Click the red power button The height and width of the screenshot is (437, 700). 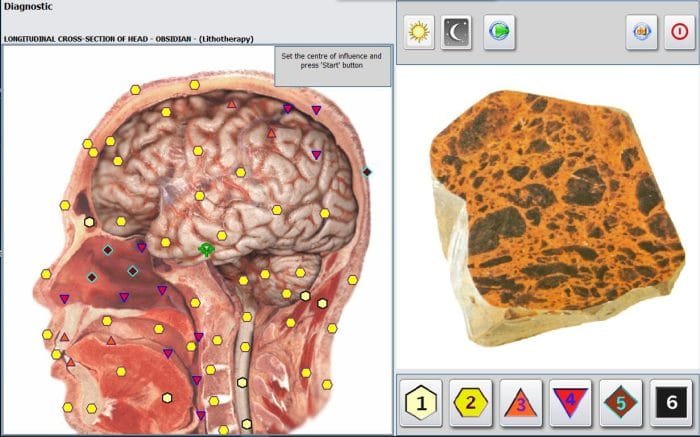pyautogui.click(x=679, y=32)
